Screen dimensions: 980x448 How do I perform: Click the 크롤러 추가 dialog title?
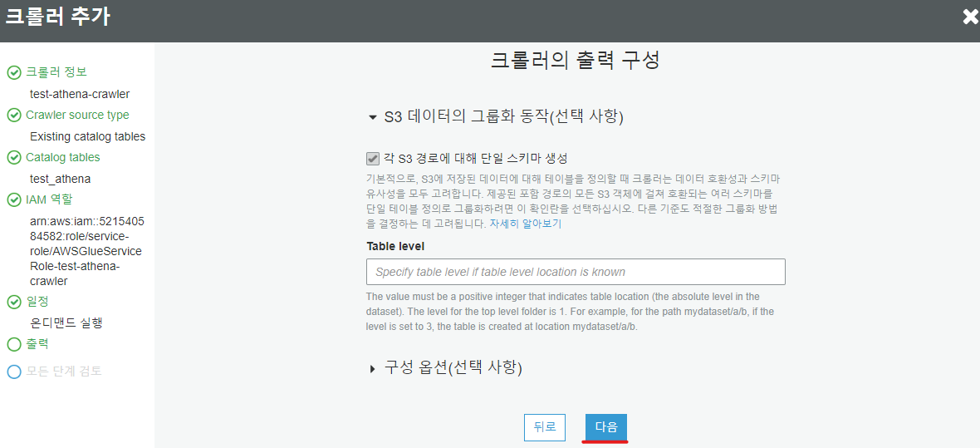57,17
